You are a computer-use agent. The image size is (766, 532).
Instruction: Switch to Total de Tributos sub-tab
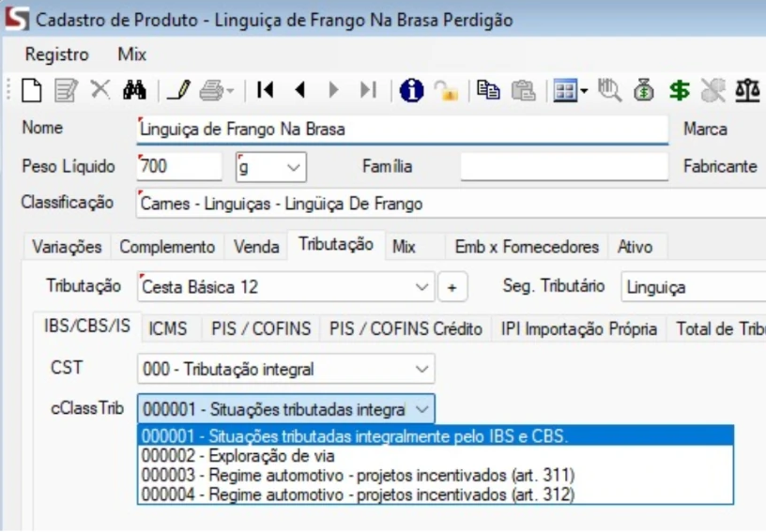click(x=719, y=329)
